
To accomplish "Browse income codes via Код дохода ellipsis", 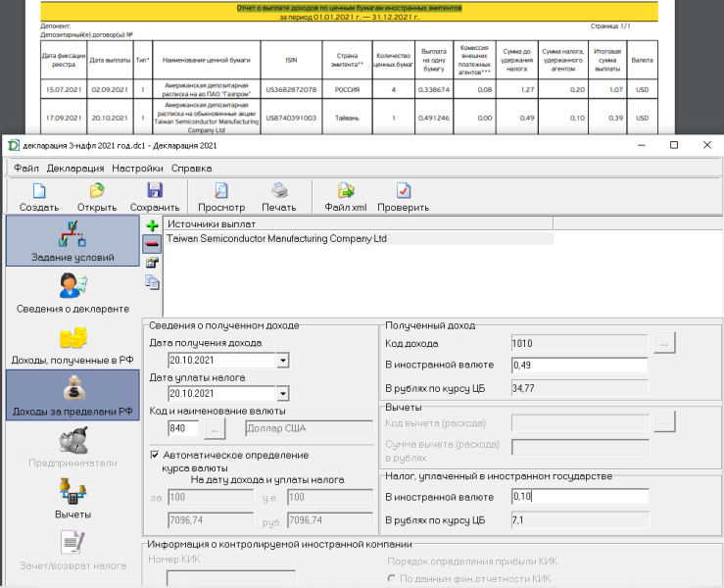I will (665, 343).
